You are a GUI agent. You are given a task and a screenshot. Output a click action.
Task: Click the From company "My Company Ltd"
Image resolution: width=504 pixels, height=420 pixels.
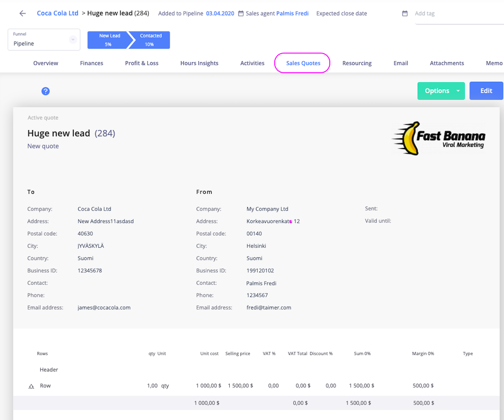[x=268, y=209]
